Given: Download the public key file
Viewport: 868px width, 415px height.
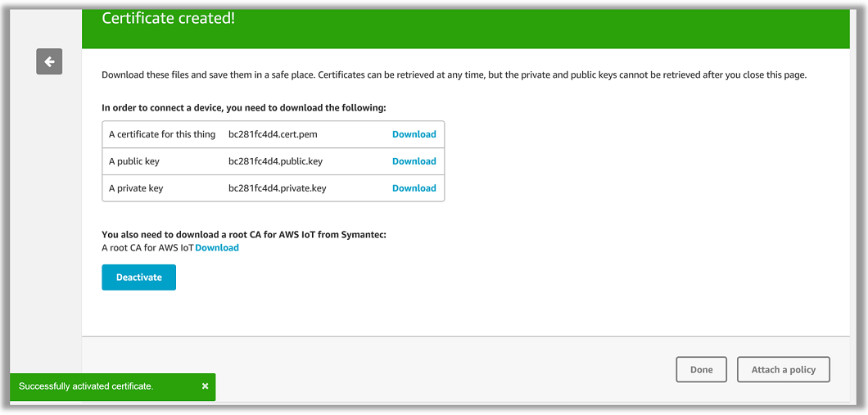Looking at the screenshot, I should pyautogui.click(x=414, y=161).
